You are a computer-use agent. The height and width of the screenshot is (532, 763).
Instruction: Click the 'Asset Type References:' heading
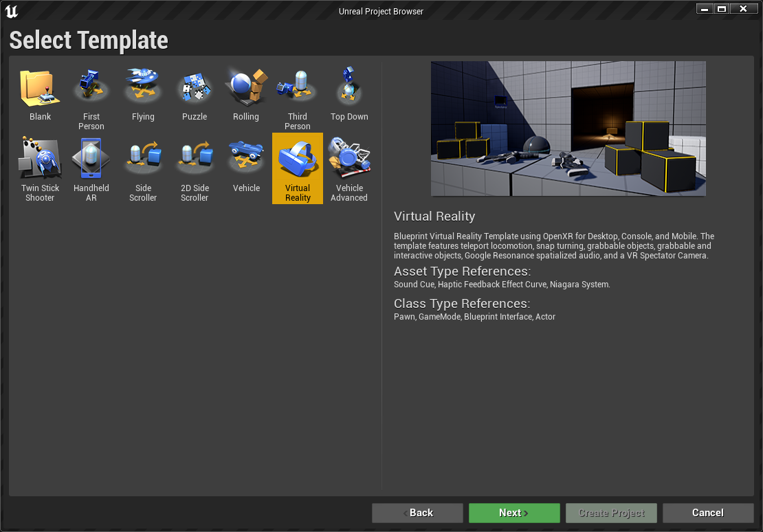click(463, 271)
